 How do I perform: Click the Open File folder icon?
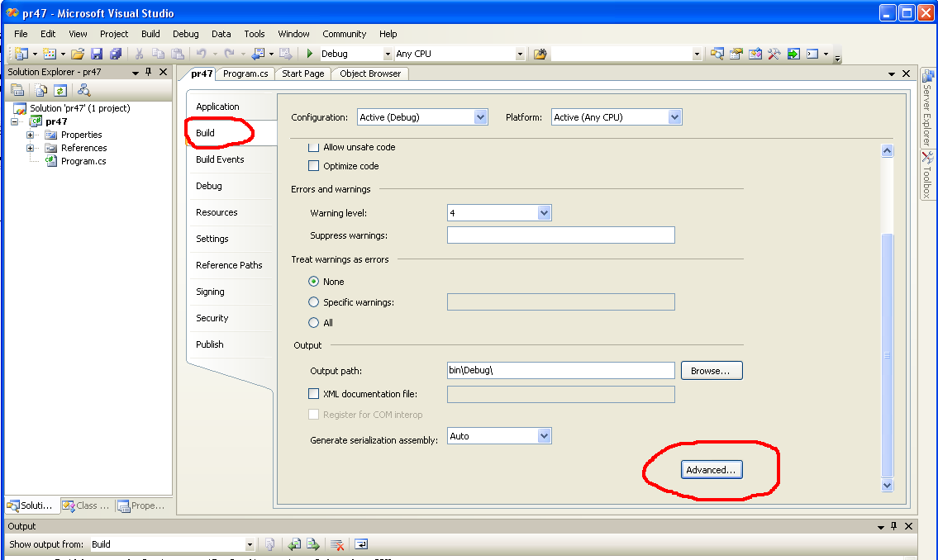tap(77, 54)
